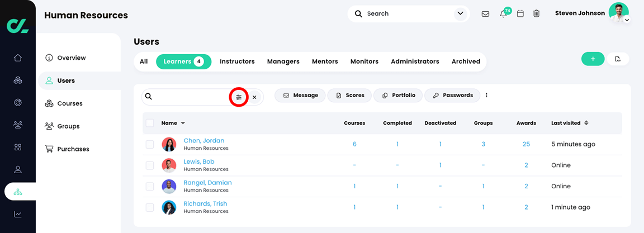This screenshot has height=233, width=644.
Task: Click the Portfolio button
Action: pos(398,95)
